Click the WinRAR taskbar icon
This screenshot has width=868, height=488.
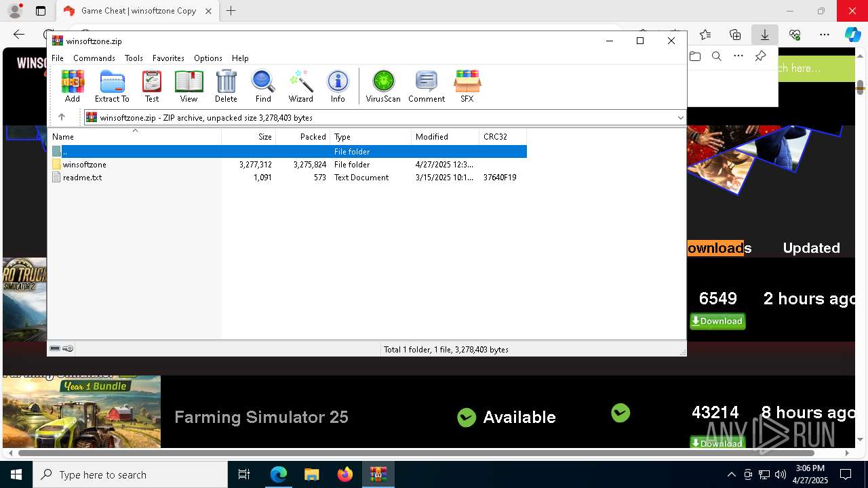(378, 474)
